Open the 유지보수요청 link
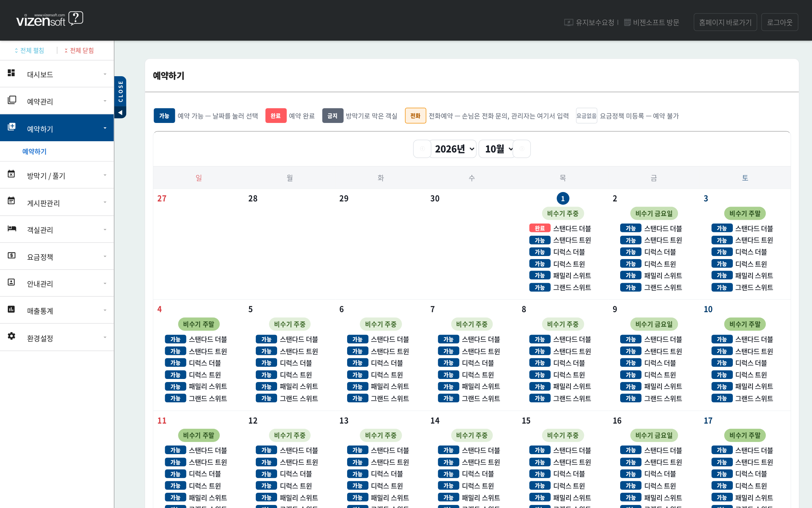Viewport: 812px width, 508px height. pyautogui.click(x=589, y=22)
